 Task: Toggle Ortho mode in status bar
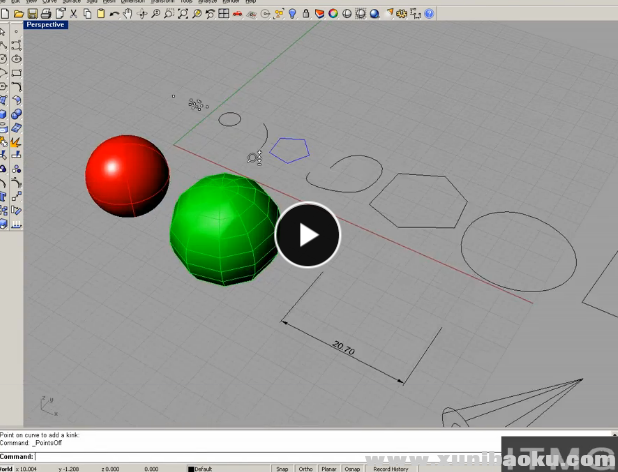coord(305,468)
